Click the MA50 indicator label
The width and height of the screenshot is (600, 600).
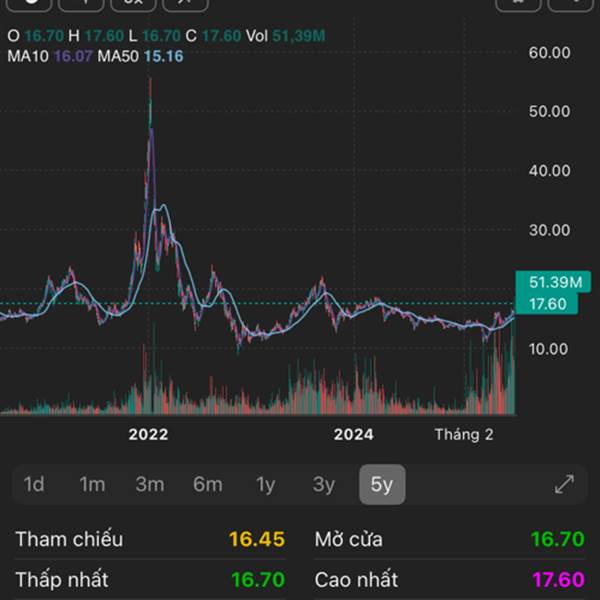[x=118, y=56]
